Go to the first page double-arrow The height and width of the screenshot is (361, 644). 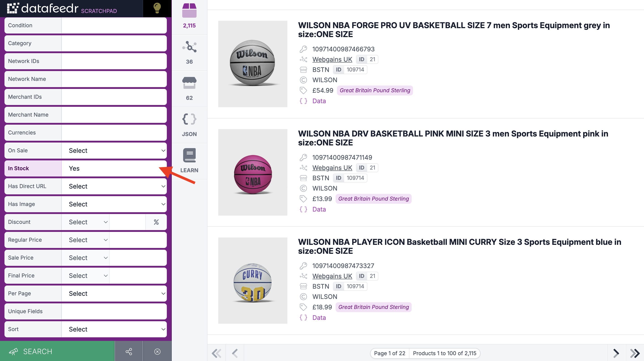point(216,353)
